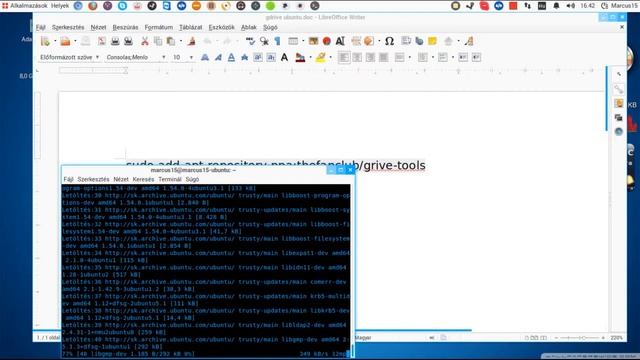Click the Print icon in Writer toolbar
640x360 pixels.
(115, 41)
